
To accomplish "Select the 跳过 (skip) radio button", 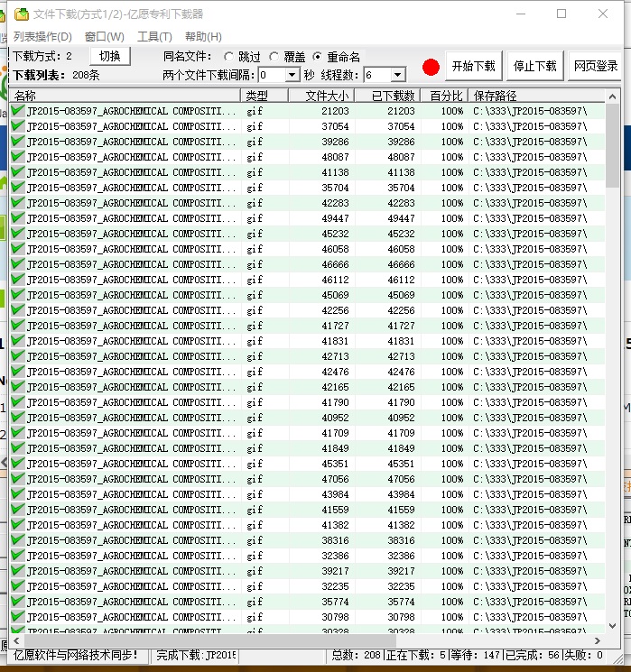I will click(228, 57).
